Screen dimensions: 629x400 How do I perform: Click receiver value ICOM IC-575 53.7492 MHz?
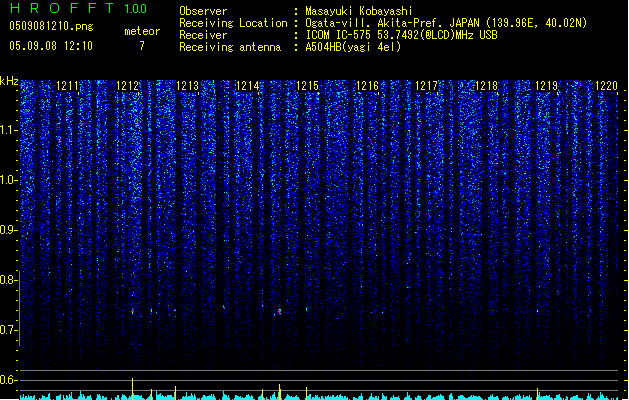(401, 35)
